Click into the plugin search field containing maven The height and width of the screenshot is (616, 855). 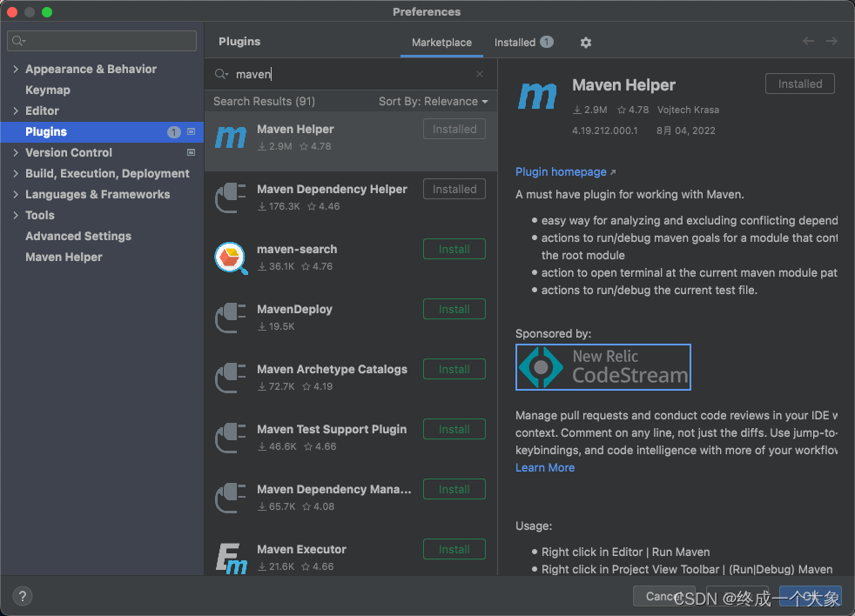click(349, 74)
